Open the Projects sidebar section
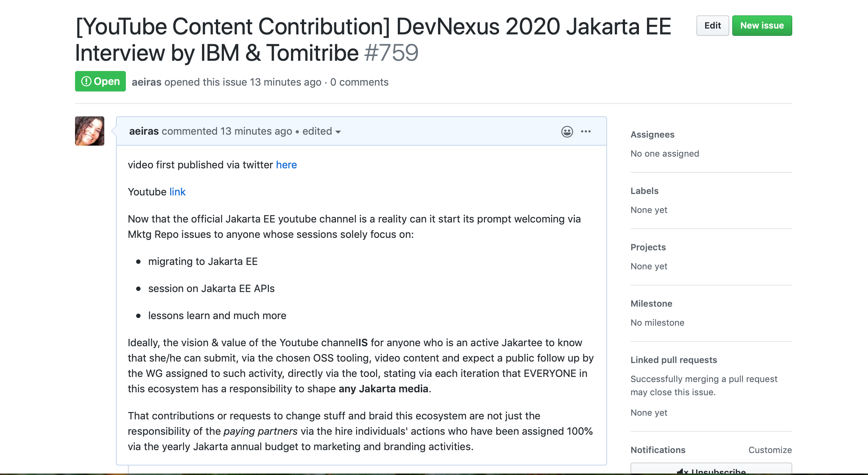 648,247
